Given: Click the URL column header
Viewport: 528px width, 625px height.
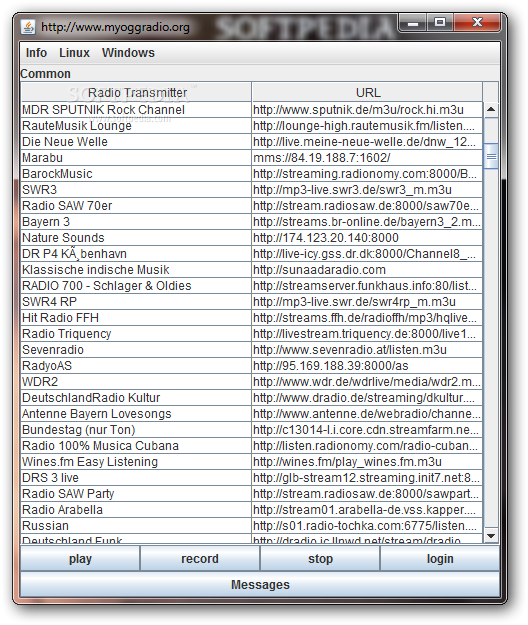Looking at the screenshot, I should pos(367,92).
